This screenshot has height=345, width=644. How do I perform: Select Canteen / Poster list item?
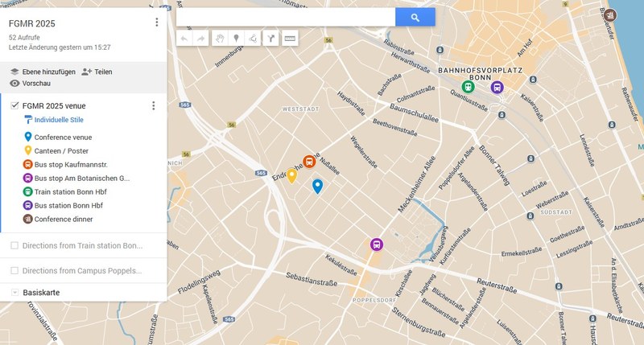[x=61, y=151]
